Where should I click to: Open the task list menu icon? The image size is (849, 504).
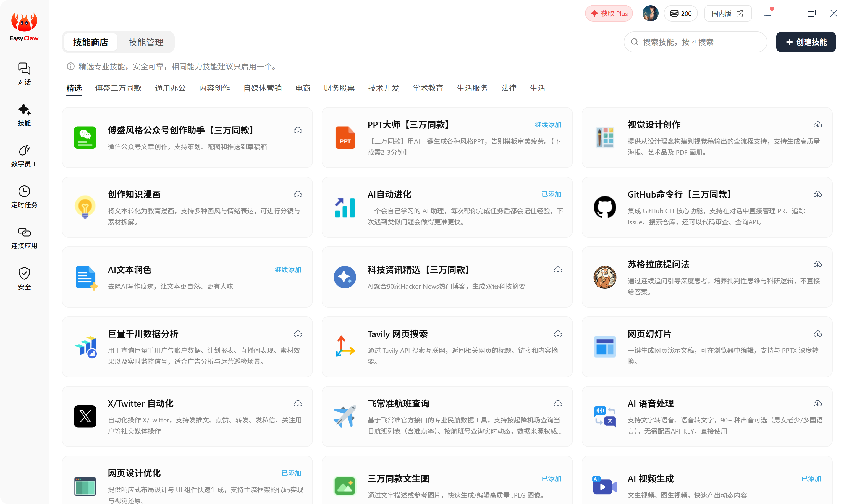tap(767, 13)
